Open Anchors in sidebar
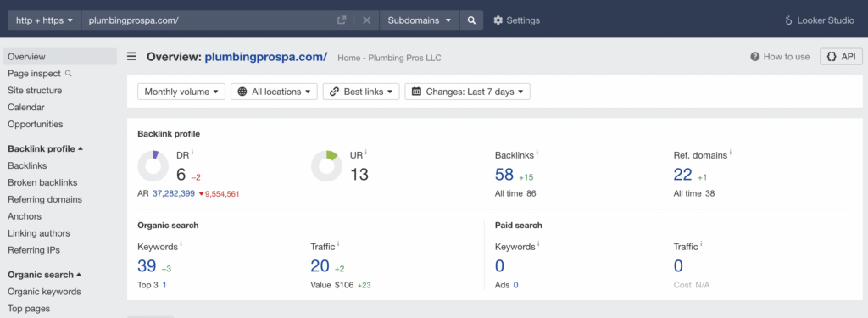This screenshot has height=318, width=868. coord(25,216)
